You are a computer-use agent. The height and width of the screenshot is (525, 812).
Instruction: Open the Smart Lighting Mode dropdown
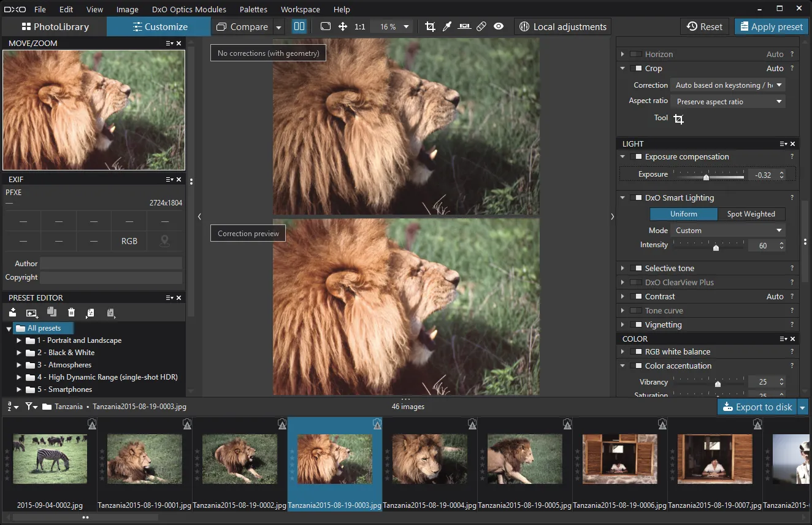pos(728,231)
